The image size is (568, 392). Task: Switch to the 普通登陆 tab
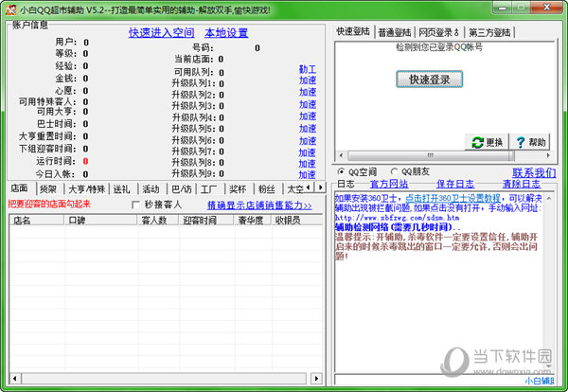[395, 32]
